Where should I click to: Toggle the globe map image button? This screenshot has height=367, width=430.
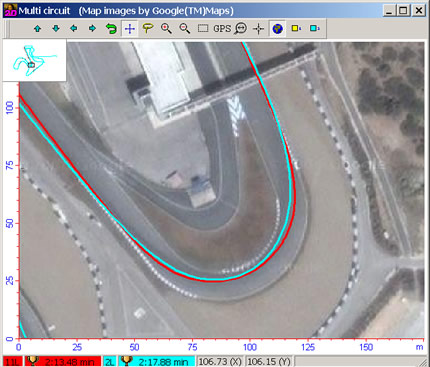277,29
